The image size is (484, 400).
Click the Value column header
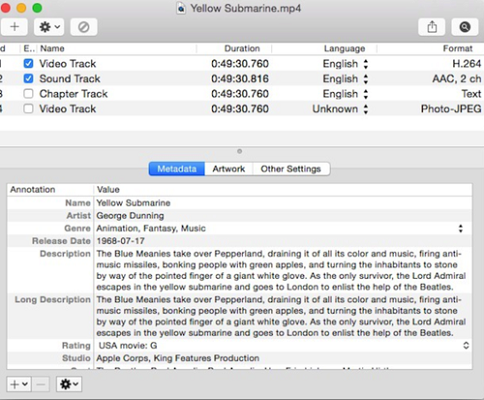pyautogui.click(x=108, y=189)
